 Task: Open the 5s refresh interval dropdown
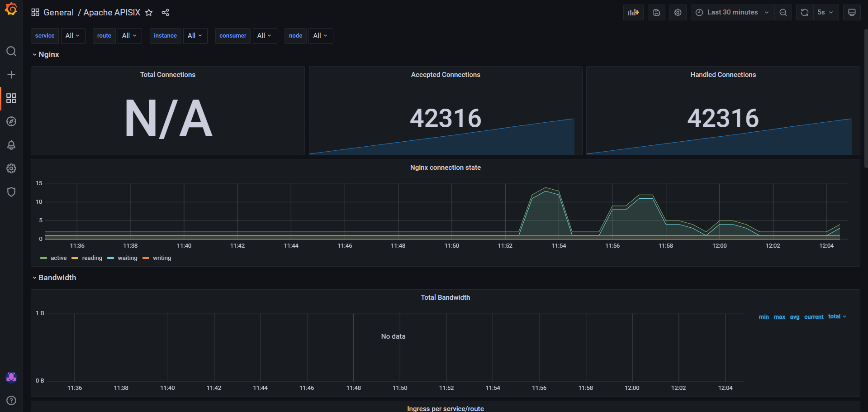tap(825, 13)
